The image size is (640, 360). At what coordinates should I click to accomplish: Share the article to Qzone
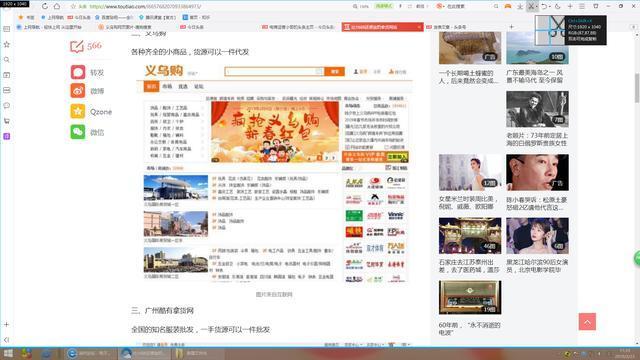[x=78, y=111]
